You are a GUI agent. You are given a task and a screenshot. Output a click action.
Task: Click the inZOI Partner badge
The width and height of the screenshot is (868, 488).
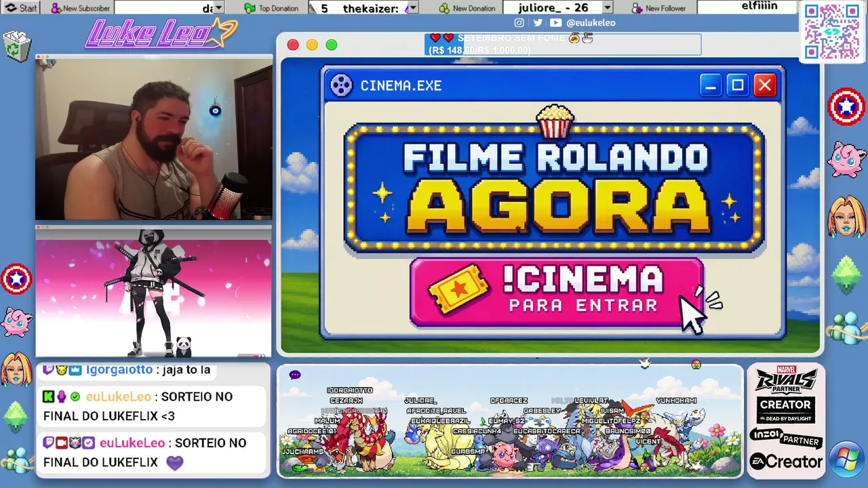pyautogui.click(x=785, y=438)
